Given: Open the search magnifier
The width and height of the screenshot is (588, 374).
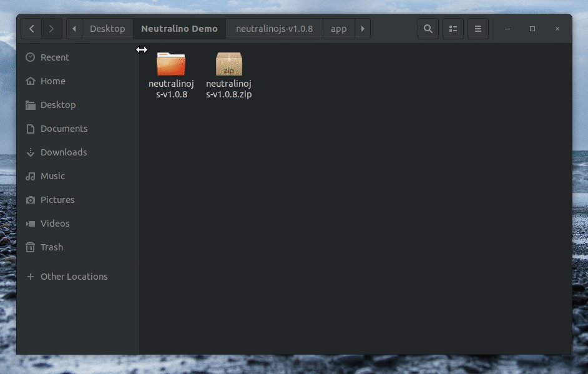Looking at the screenshot, I should [428, 29].
